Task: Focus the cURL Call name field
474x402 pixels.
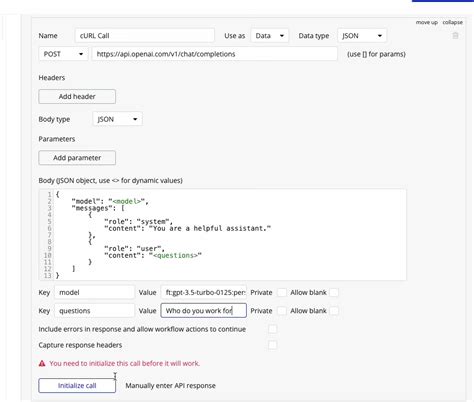Action: 145,36
